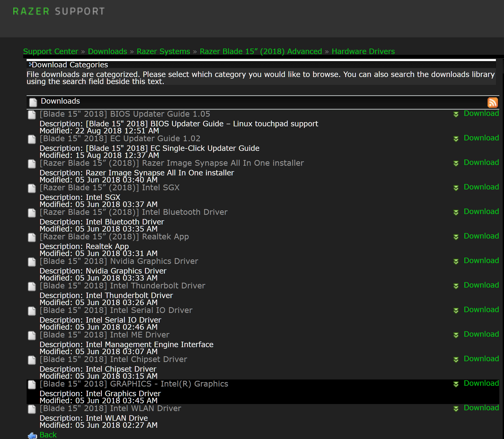
Task: Click the page icon in Downloads header
Action: (x=33, y=102)
